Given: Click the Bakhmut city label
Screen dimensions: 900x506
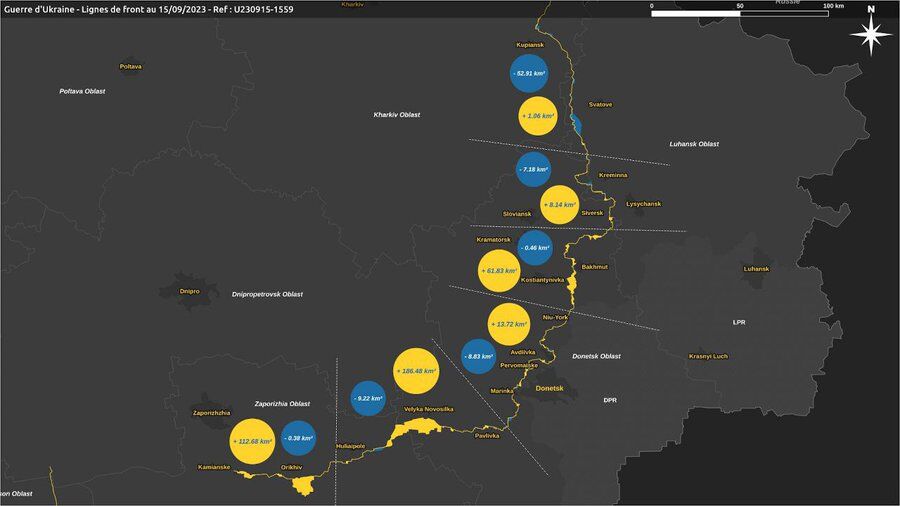Looking at the screenshot, I should click(595, 267).
